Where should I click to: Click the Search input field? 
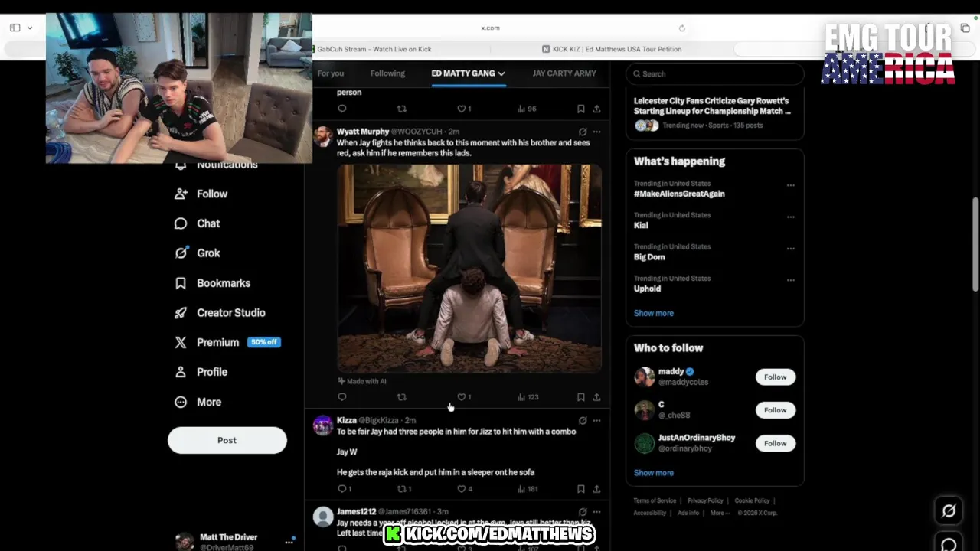click(x=715, y=74)
